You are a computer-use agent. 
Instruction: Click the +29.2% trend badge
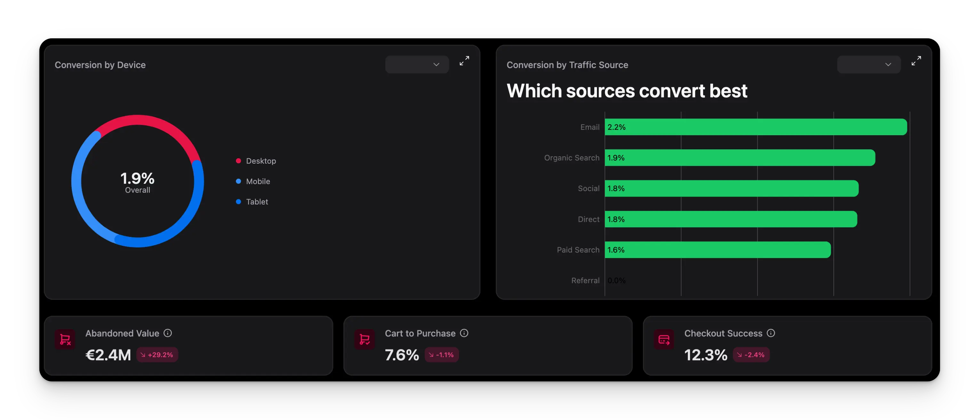pos(157,354)
